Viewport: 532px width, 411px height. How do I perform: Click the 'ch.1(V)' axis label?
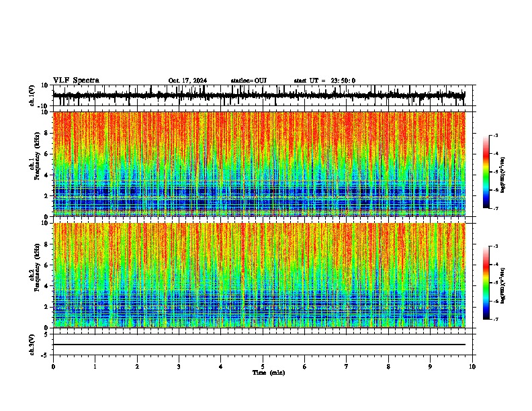pos(32,95)
